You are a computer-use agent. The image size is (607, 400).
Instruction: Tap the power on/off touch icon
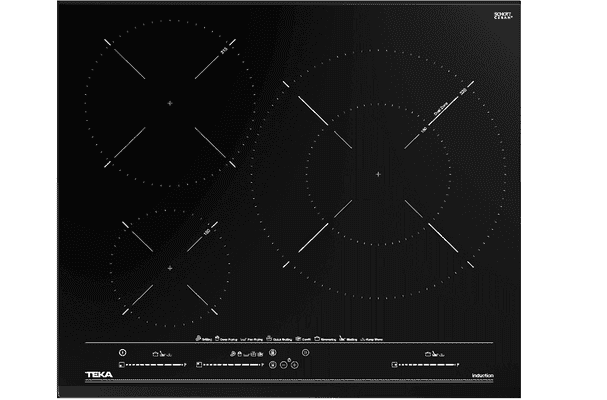[123, 352]
